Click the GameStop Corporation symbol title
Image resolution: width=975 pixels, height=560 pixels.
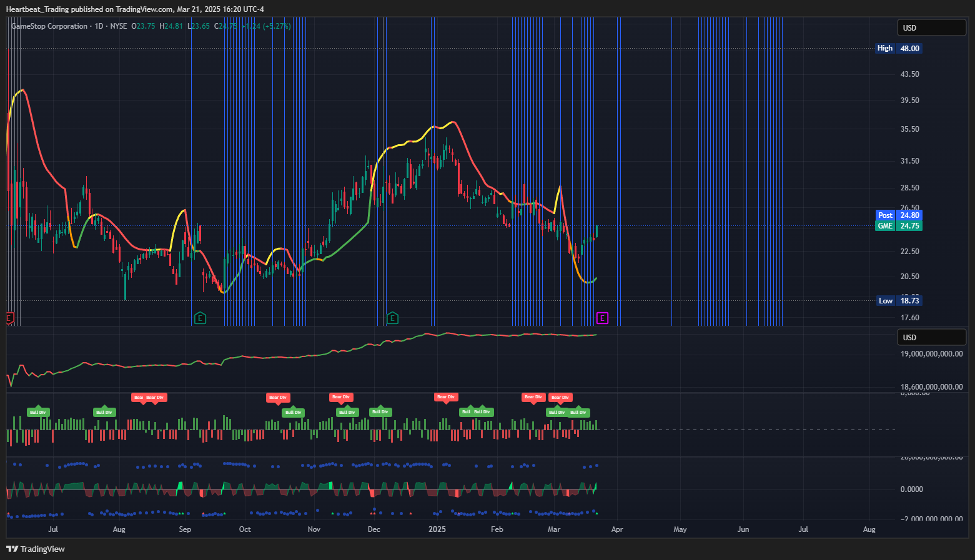49,26
